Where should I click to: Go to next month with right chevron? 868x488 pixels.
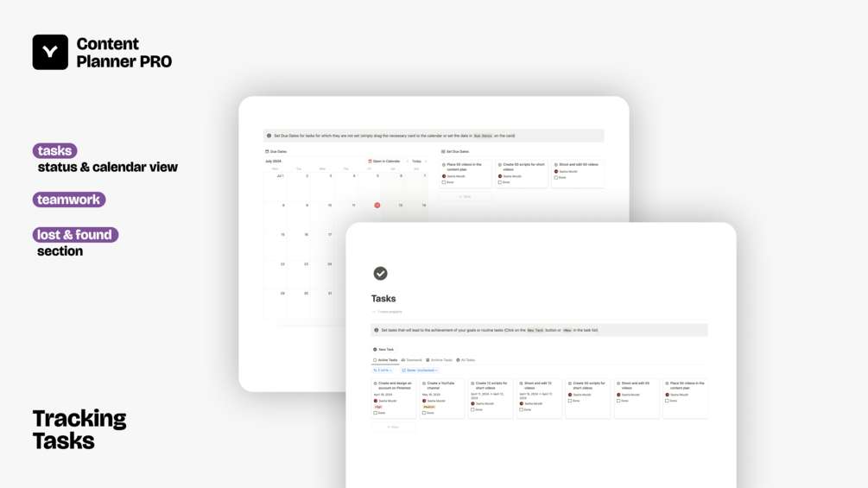click(426, 161)
